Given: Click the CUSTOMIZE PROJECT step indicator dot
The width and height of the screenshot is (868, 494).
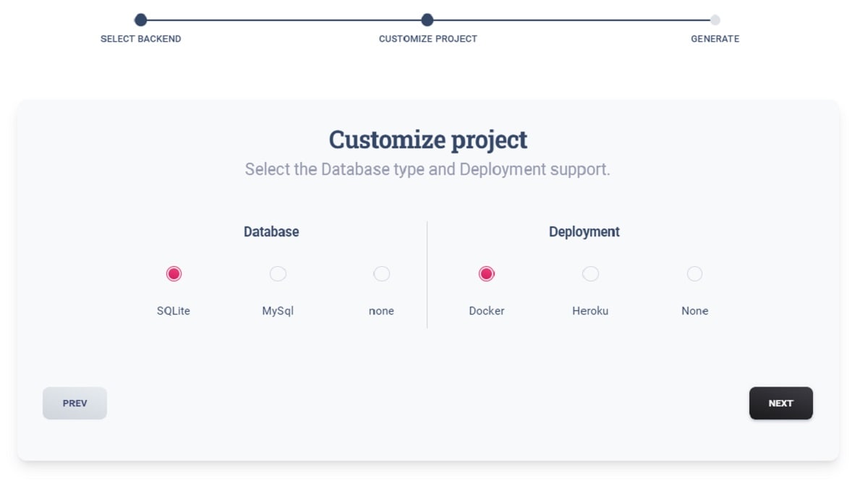Looking at the screenshot, I should tap(427, 22).
